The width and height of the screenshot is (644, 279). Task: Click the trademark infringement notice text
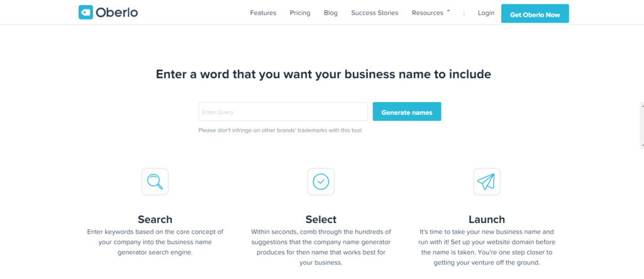click(x=280, y=130)
